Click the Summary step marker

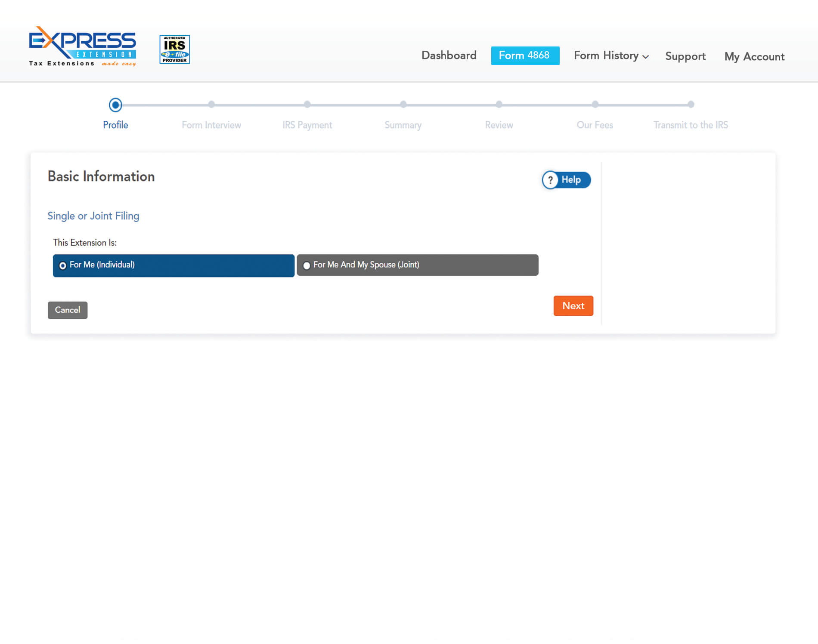point(403,105)
